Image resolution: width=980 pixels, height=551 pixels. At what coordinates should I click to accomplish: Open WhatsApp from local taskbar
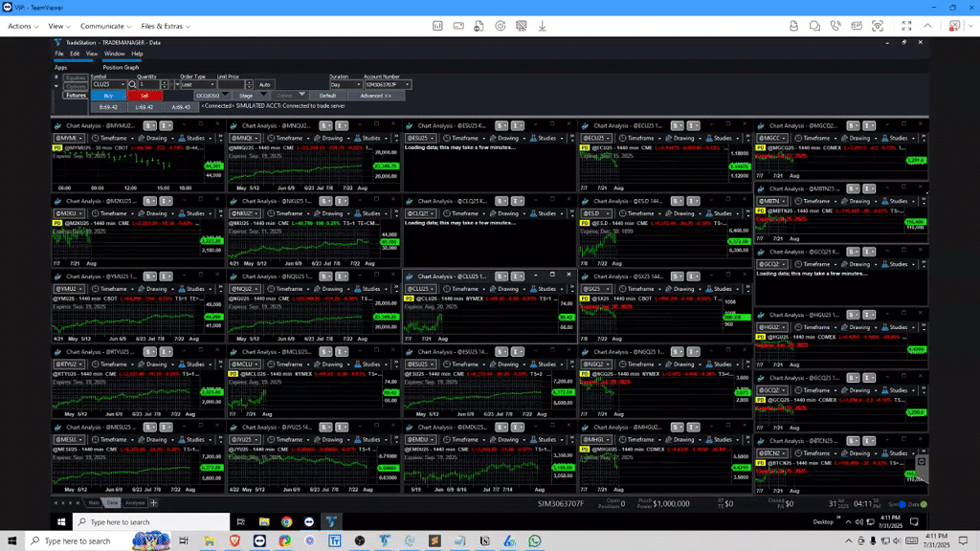534,541
